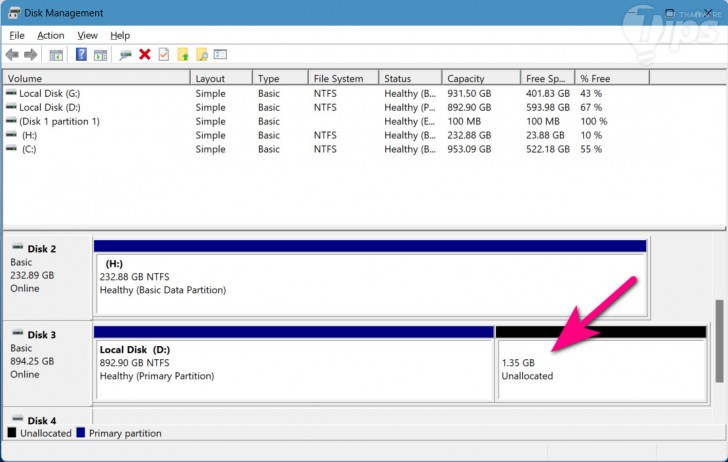Toggle Show/Hide Console Tree icon
The image size is (728, 462).
(x=56, y=55)
